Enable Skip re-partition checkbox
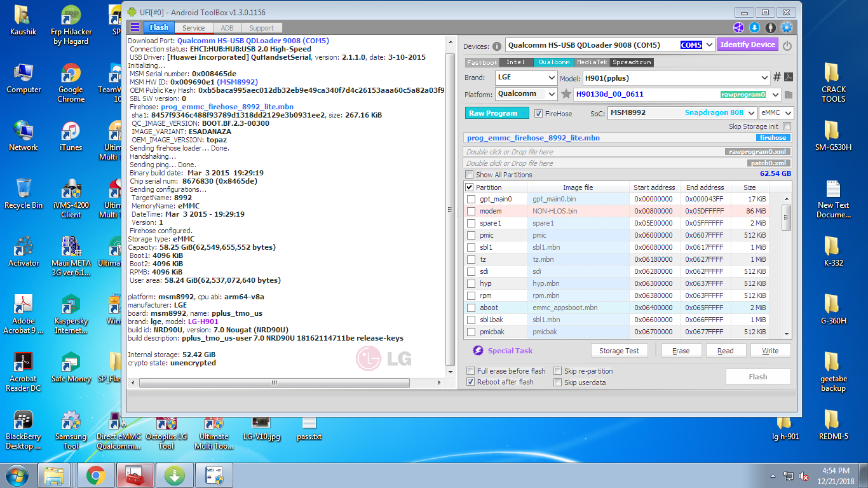The height and width of the screenshot is (488, 868). click(x=557, y=371)
